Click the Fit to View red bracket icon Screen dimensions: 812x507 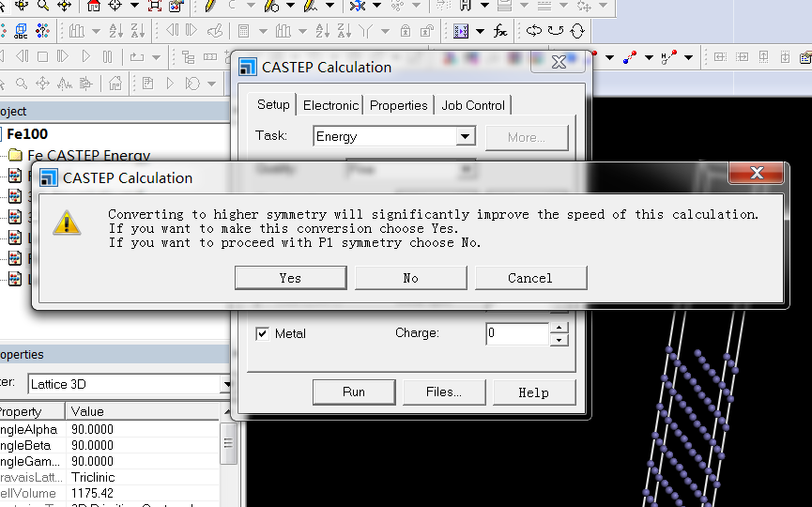pos(154,6)
